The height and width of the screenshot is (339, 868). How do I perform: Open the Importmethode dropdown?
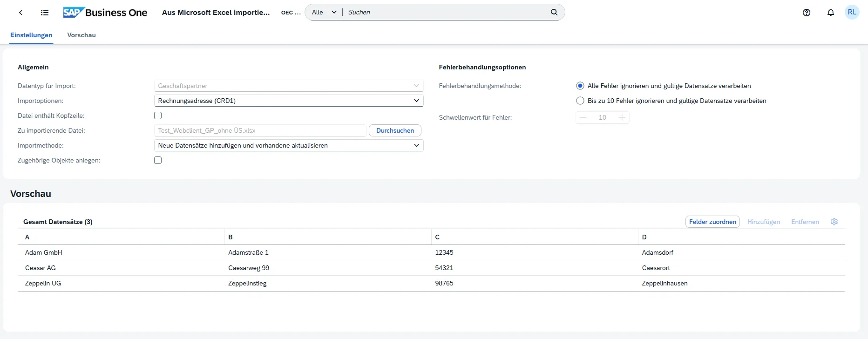[x=416, y=145]
